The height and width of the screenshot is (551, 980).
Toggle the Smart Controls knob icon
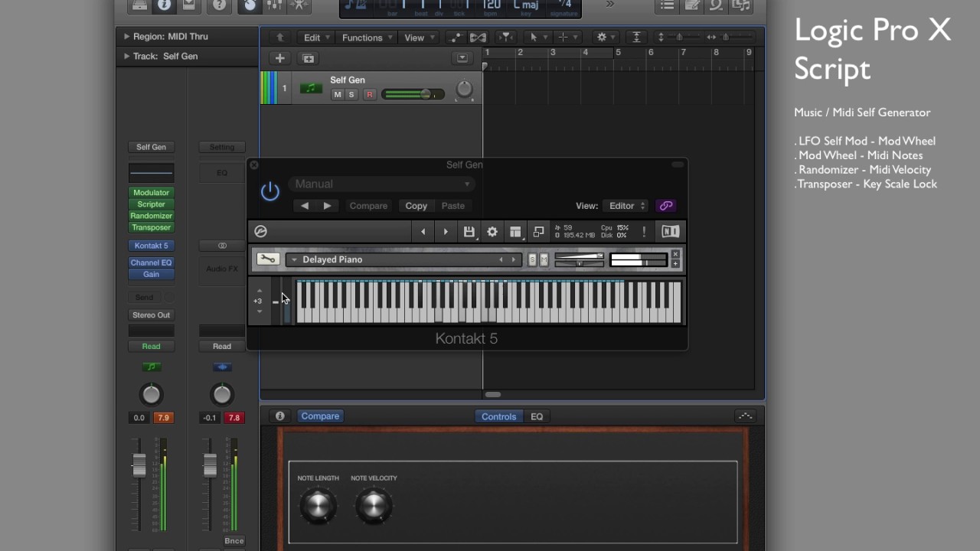coord(250,5)
